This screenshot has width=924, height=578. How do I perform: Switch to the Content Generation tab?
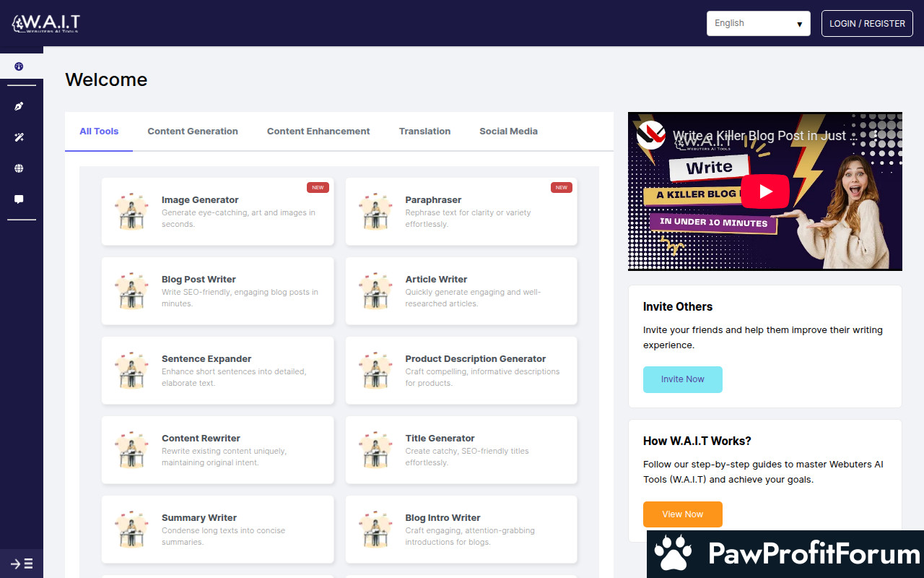[193, 131]
